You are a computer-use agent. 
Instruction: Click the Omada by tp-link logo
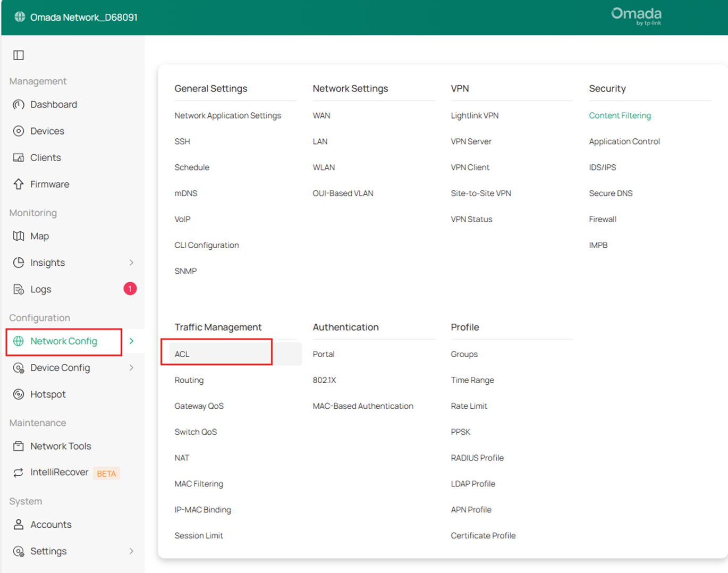click(636, 16)
